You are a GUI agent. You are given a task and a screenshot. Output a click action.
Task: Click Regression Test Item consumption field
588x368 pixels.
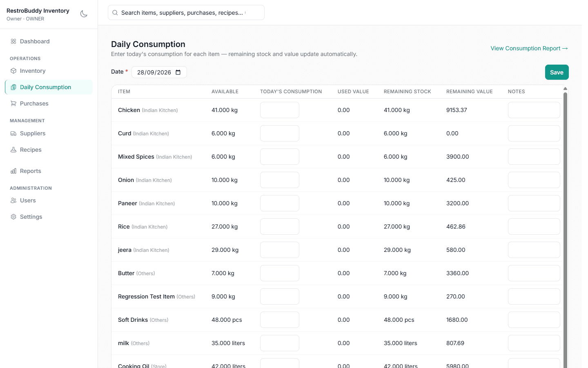(280, 296)
